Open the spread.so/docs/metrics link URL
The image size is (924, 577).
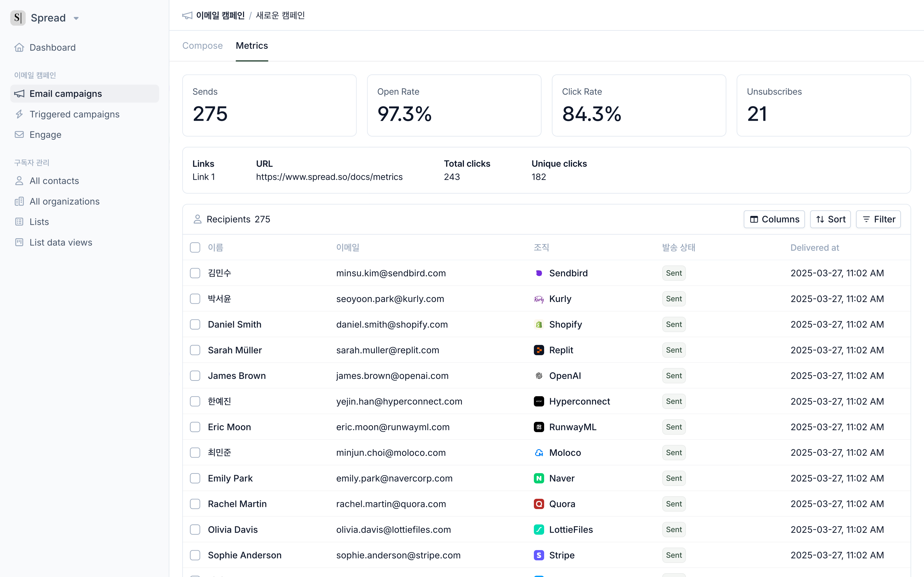[x=329, y=177]
